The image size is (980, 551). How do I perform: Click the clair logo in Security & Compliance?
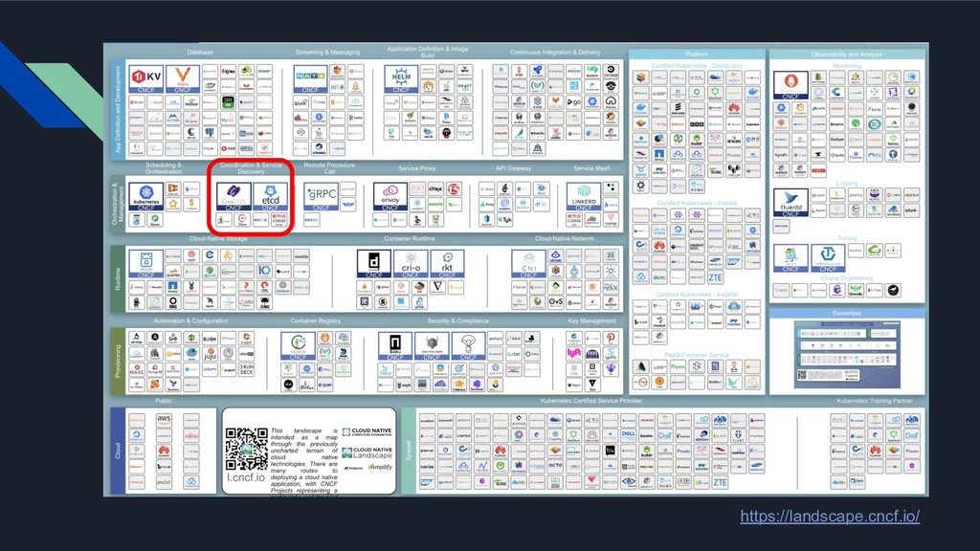(513, 354)
